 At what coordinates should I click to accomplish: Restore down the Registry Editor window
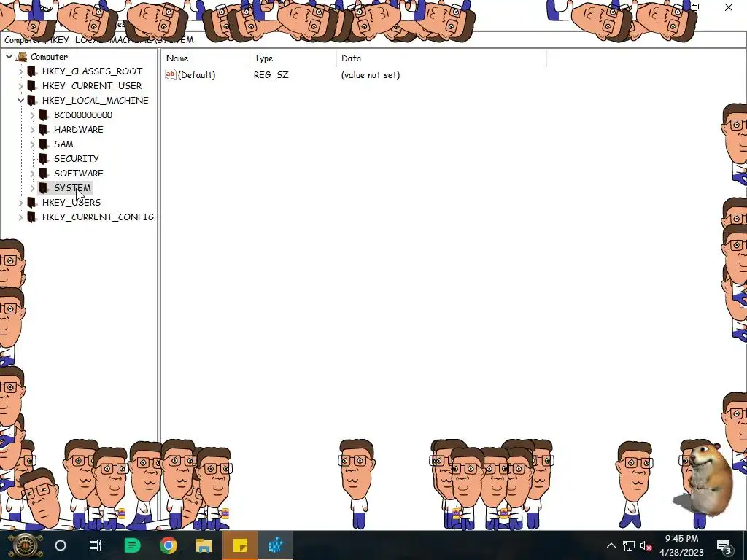(x=695, y=7)
